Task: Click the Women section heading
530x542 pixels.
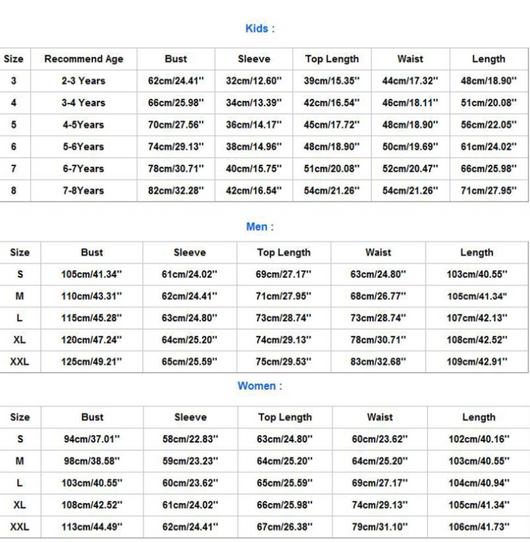Action: [260, 386]
